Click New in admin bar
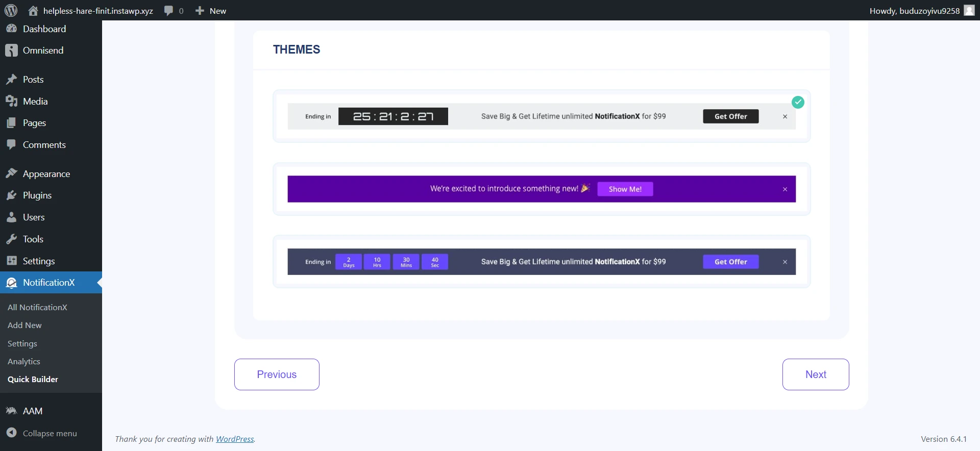The image size is (980, 451). click(218, 11)
